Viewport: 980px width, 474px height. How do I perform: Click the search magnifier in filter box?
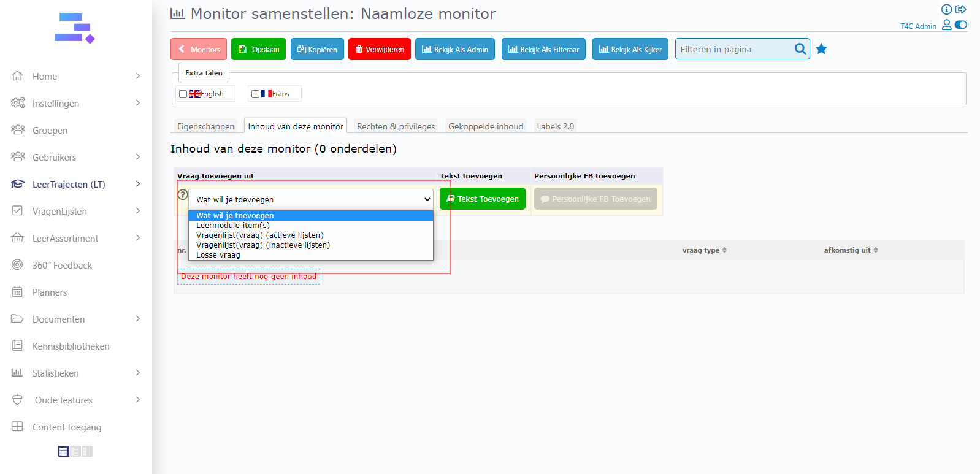pyautogui.click(x=800, y=49)
